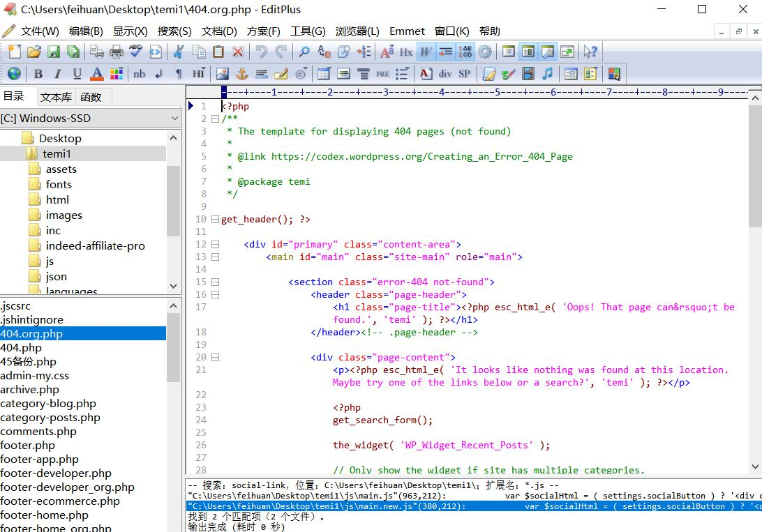Collapse code fold at section line 15
The height and width of the screenshot is (532, 762).
[x=215, y=282]
